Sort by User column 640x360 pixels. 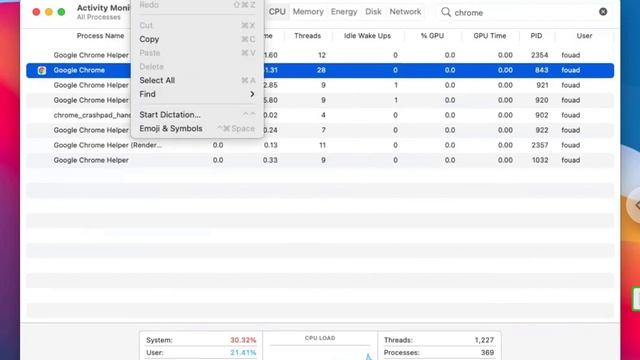pos(584,36)
